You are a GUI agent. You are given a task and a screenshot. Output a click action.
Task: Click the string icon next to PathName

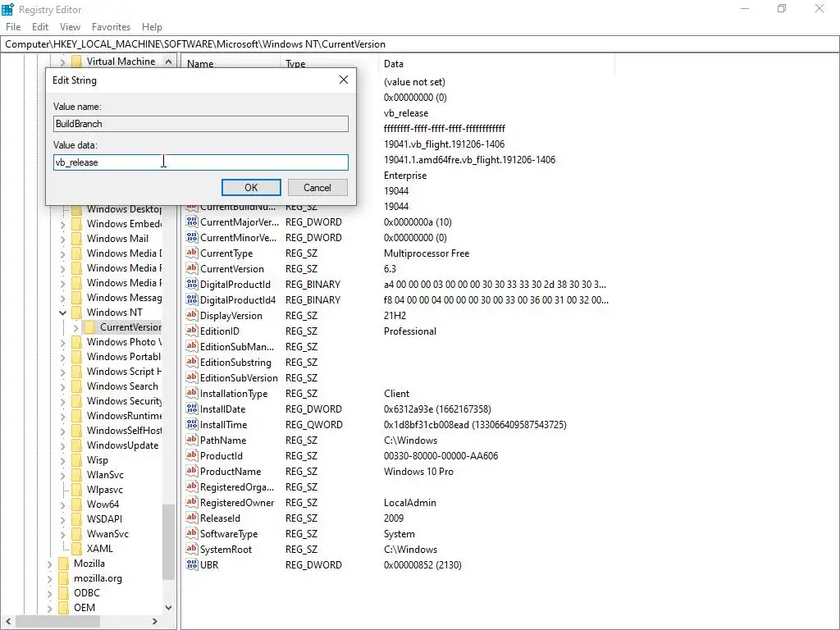pyautogui.click(x=192, y=440)
